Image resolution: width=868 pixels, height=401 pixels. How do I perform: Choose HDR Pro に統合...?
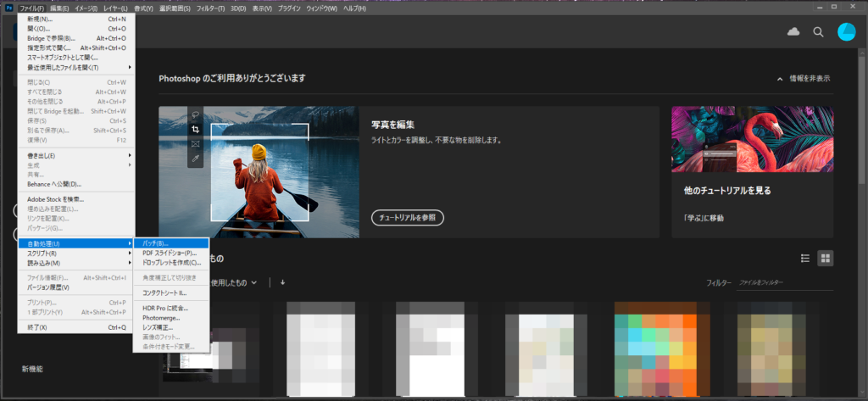point(171,308)
